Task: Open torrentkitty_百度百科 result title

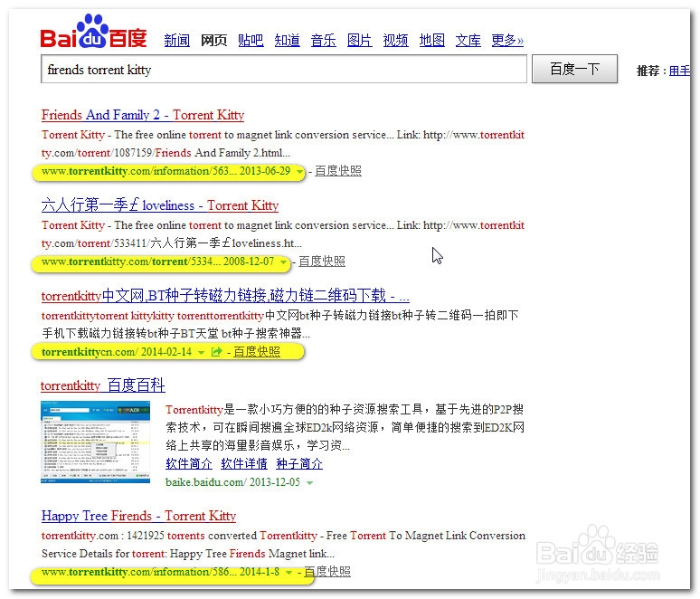Action: [x=103, y=385]
